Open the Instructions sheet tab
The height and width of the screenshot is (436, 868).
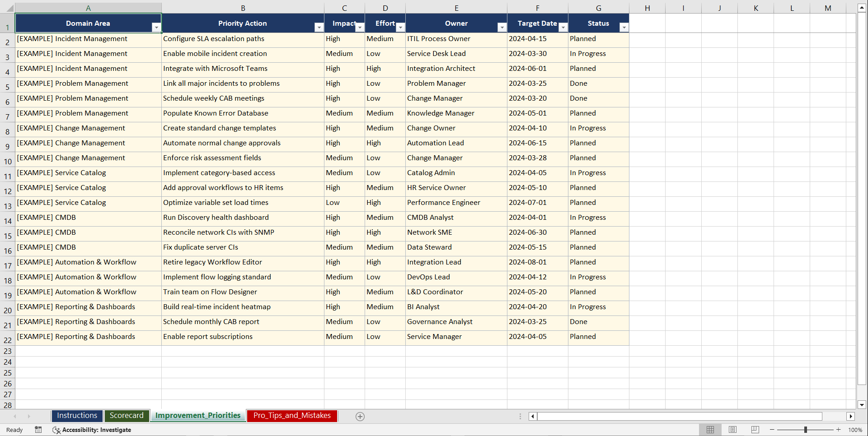coord(77,415)
